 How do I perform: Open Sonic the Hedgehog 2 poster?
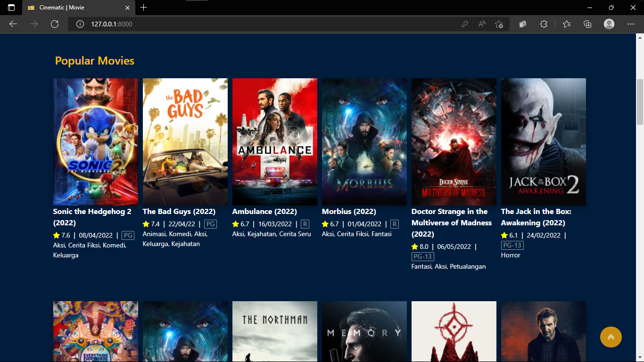[x=96, y=142]
